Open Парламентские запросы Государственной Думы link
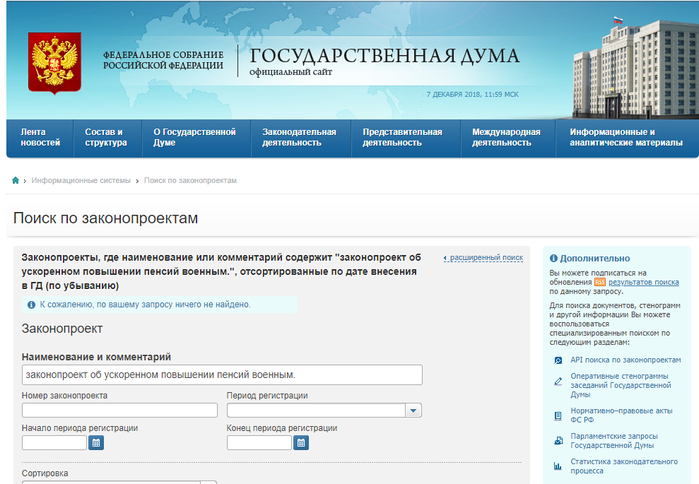Viewport: 699px width, 484px height. [x=614, y=441]
